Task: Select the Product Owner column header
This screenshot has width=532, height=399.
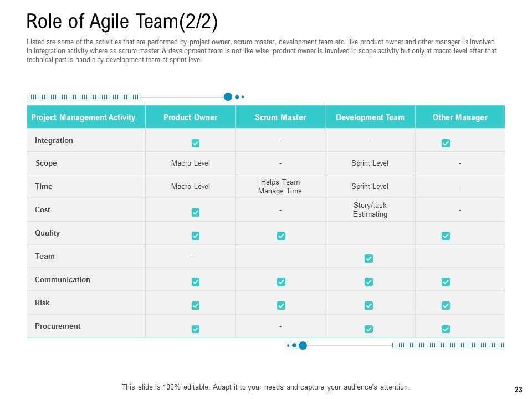Action: pos(191,117)
